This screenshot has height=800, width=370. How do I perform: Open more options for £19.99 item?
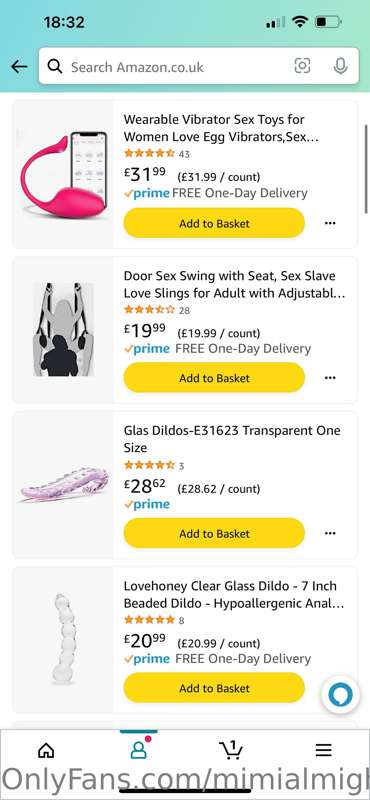(330, 378)
